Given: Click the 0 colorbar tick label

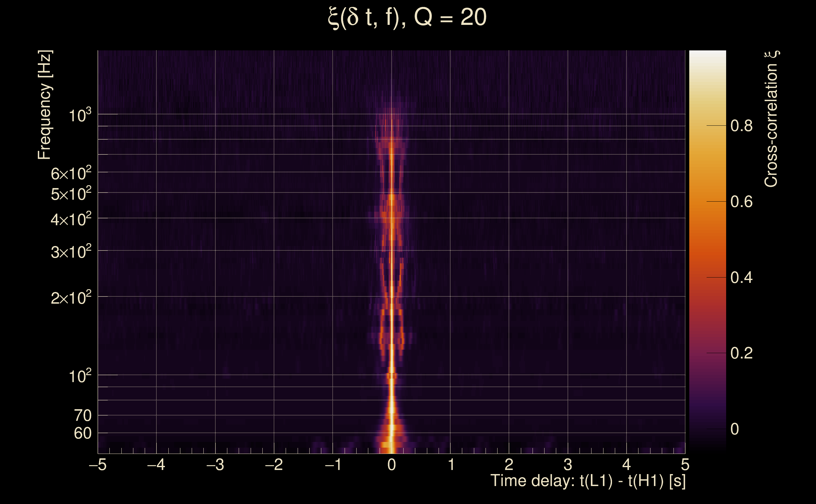Looking at the screenshot, I should tap(735, 429).
